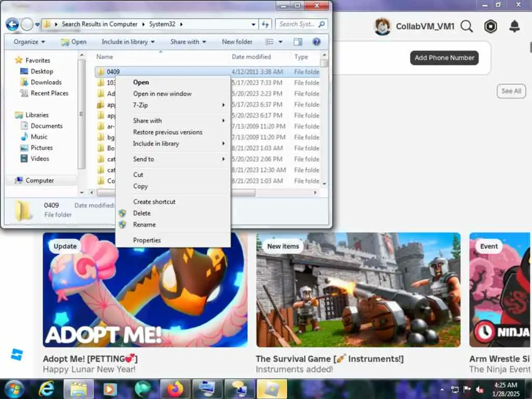Click the Add Phone Number button
Image resolution: width=532 pixels, height=399 pixels.
pyautogui.click(x=445, y=58)
